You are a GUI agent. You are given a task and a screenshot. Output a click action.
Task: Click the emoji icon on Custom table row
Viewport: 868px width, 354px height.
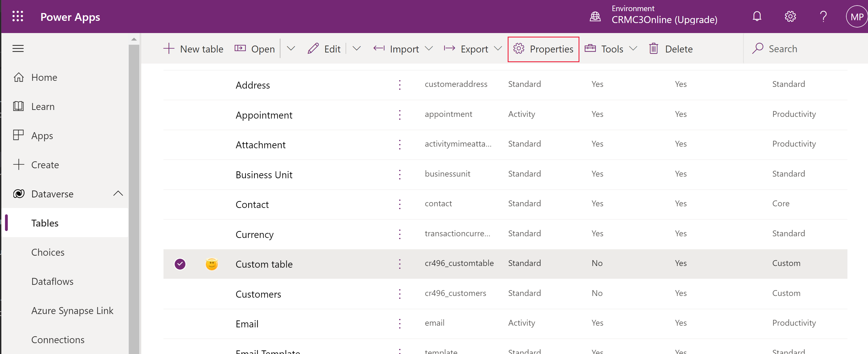[x=212, y=264]
